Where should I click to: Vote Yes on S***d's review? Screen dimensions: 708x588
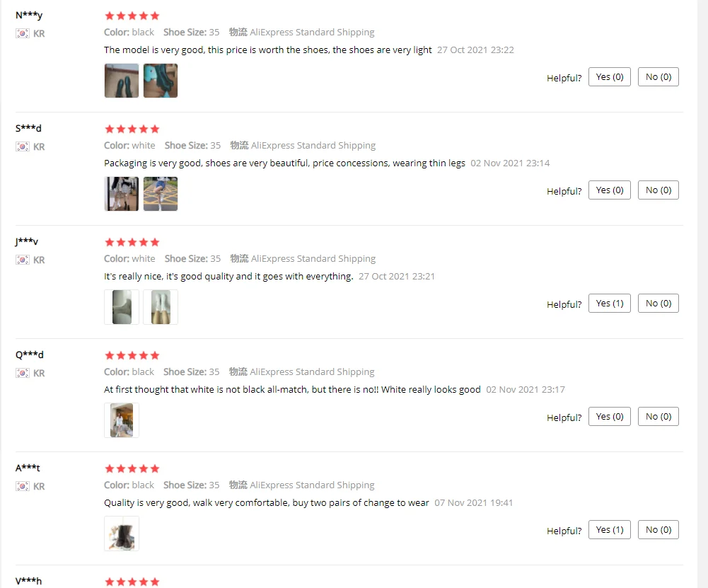[x=610, y=190]
